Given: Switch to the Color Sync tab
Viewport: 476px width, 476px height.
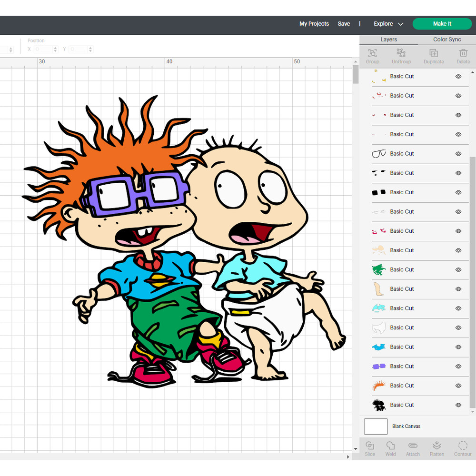Looking at the screenshot, I should click(446, 40).
